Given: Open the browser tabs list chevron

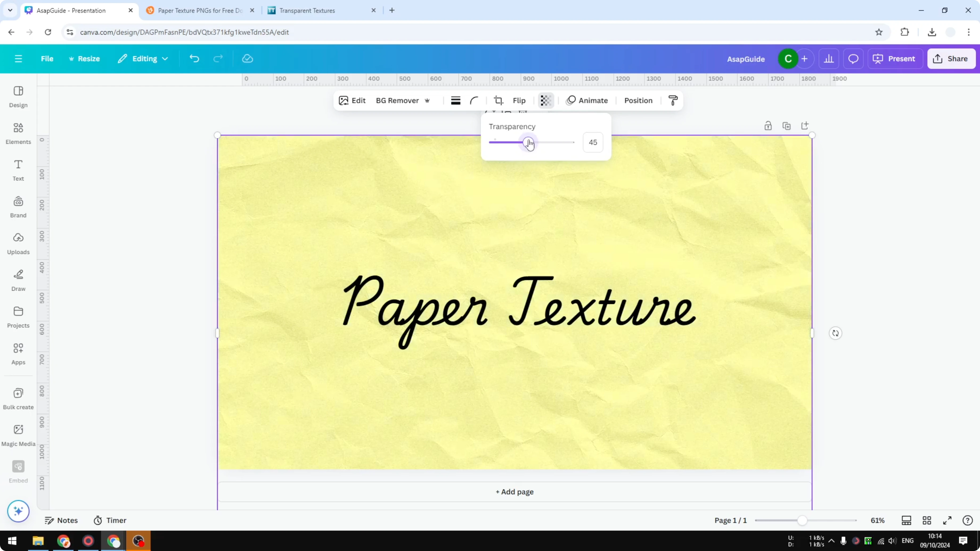Looking at the screenshot, I should (10, 10).
